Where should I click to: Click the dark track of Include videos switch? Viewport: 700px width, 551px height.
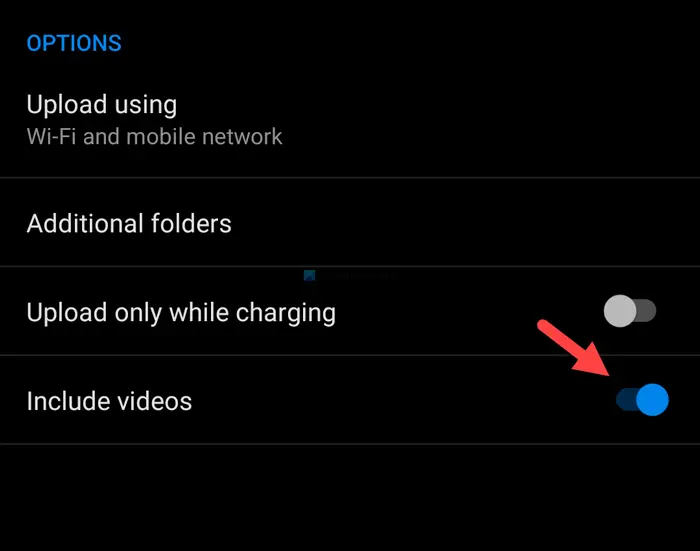click(626, 400)
